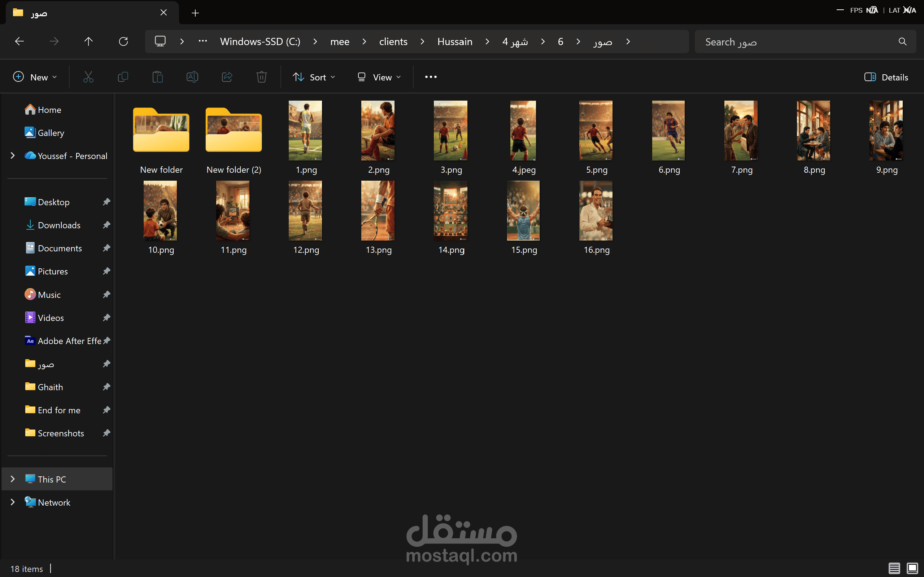The image size is (924, 577).
Task: Click the Refresh button near address bar
Action: click(123, 41)
